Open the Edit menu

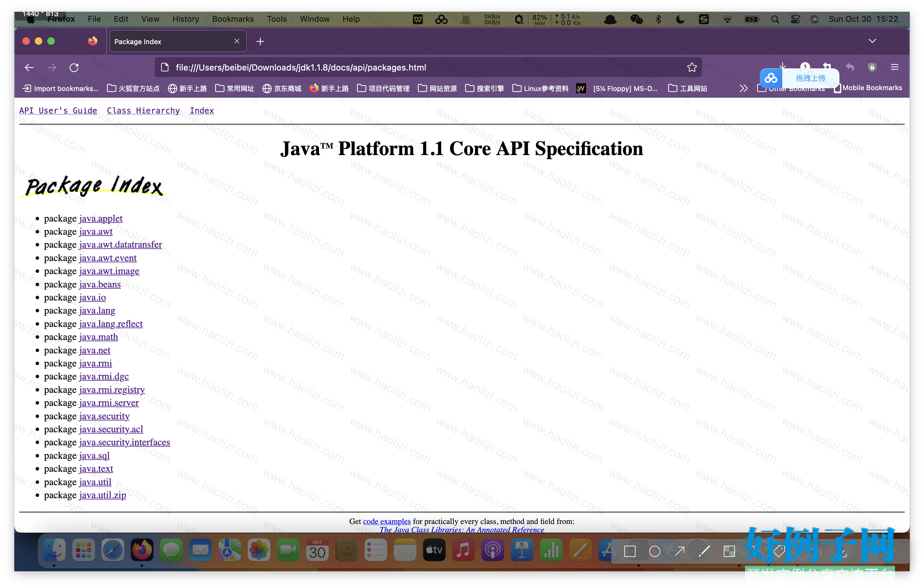(121, 19)
